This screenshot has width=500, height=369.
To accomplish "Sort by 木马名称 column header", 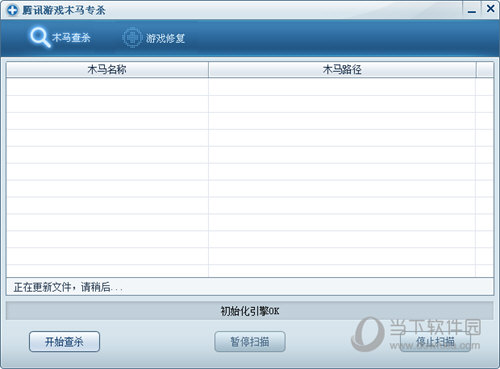I will coord(107,69).
